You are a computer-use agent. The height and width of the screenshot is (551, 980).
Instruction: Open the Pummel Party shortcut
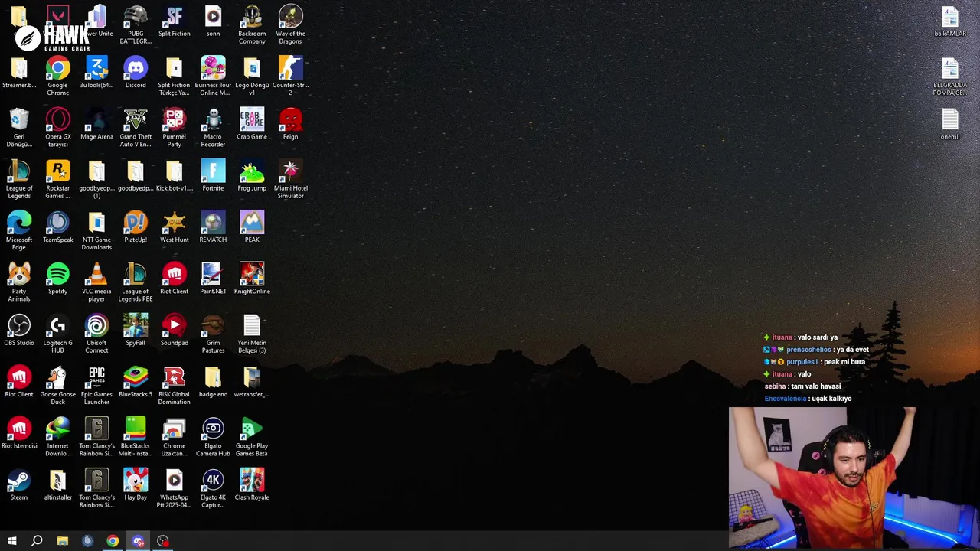point(175,121)
